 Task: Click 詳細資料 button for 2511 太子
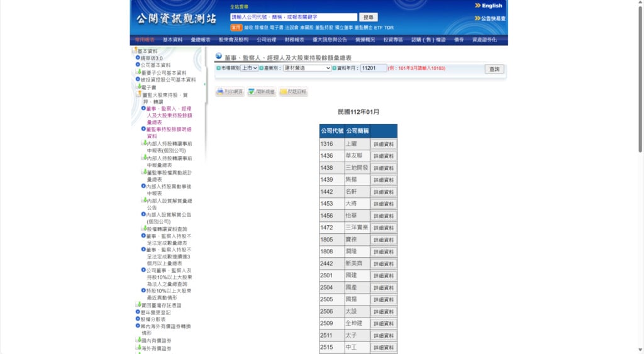[x=384, y=336]
